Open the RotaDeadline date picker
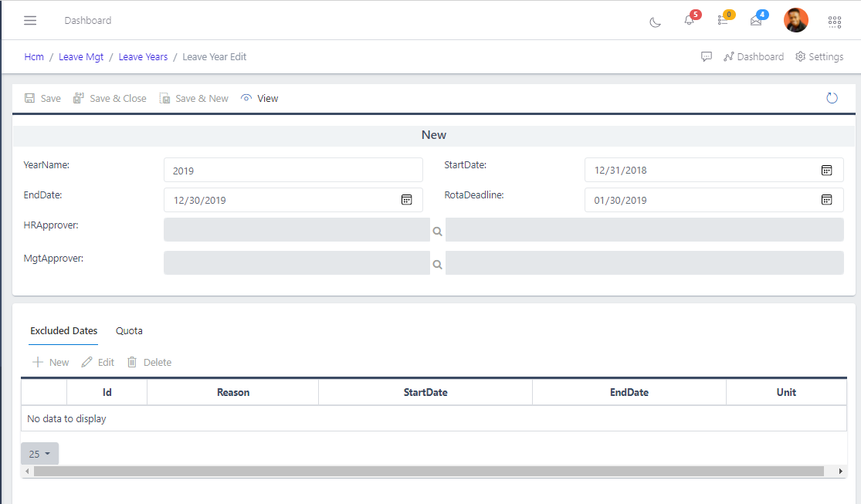Viewport: 861px width, 504px height. point(827,200)
